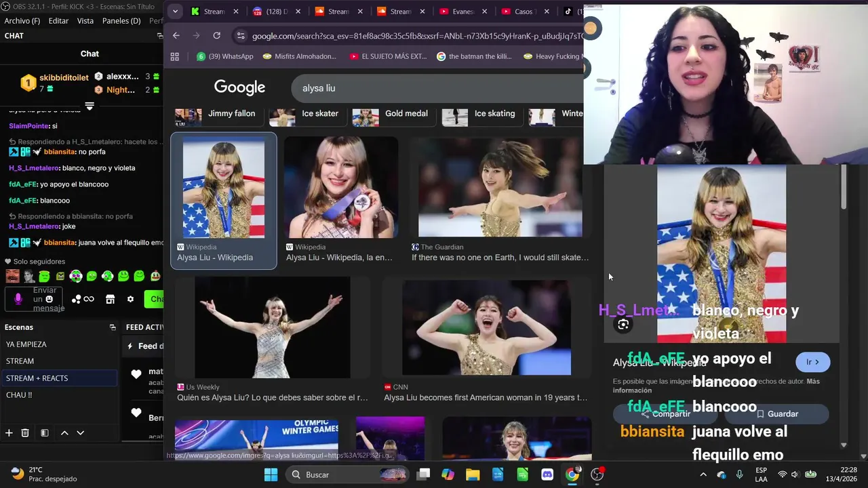868x488 pixels.
Task: Open the chat settings gear icon
Action: point(130,299)
